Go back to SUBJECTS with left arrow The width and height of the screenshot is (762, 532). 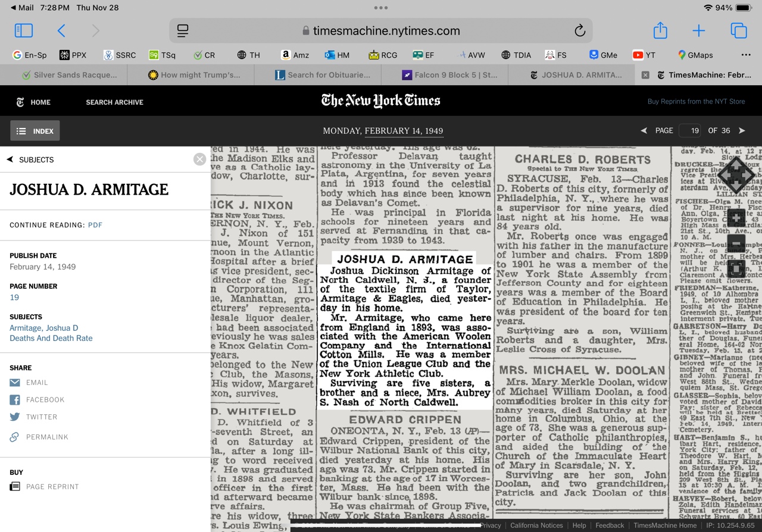pyautogui.click(x=10, y=159)
